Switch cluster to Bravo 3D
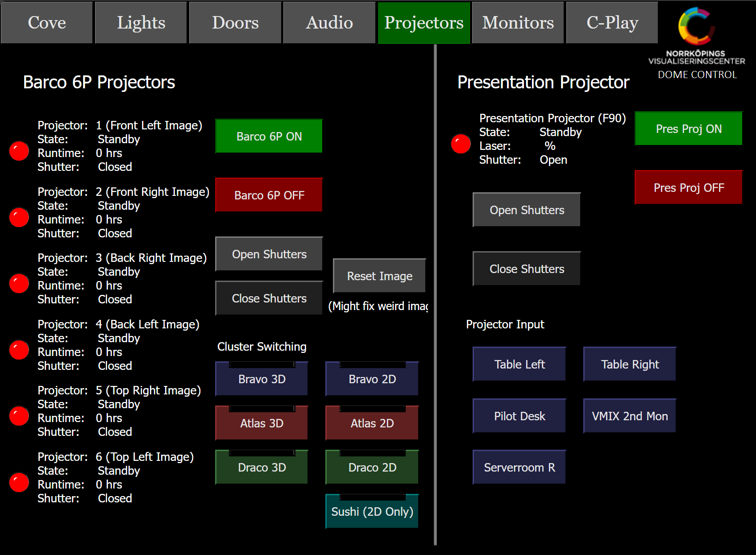756x555 pixels. [262, 379]
